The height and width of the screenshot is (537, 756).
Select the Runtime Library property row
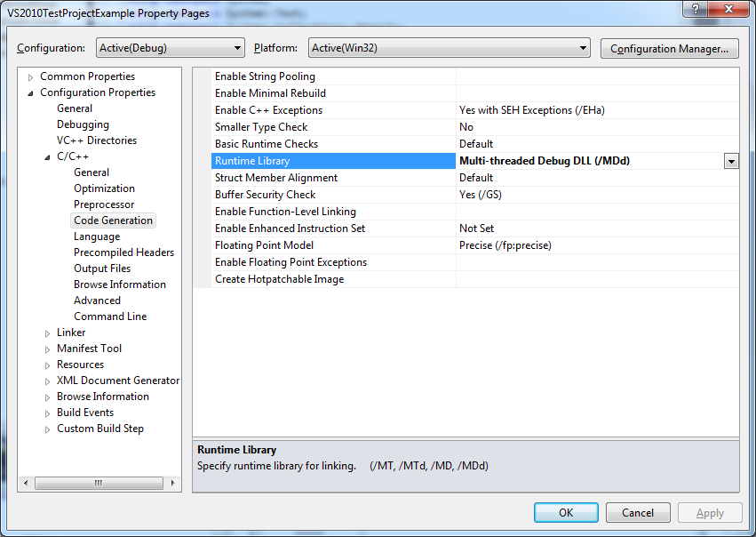pos(333,161)
